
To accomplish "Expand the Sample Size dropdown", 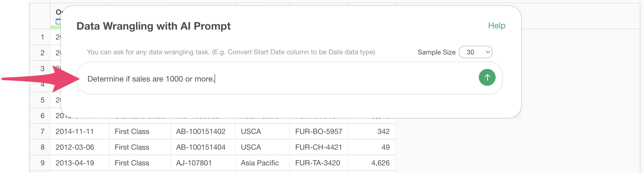I will point(475,52).
